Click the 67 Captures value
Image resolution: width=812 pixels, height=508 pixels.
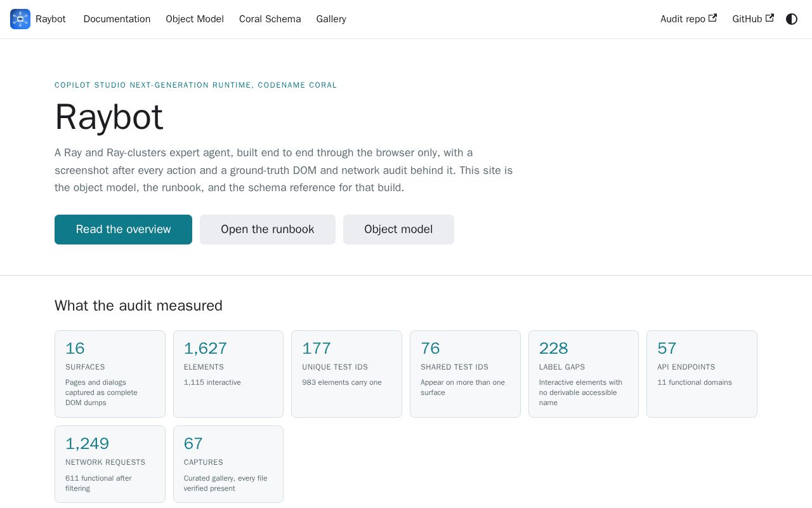click(193, 444)
